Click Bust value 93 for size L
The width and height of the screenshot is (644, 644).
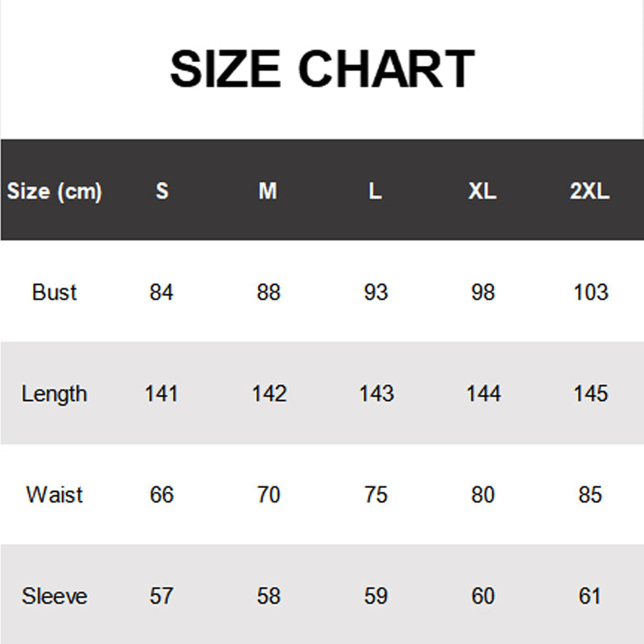click(x=376, y=292)
